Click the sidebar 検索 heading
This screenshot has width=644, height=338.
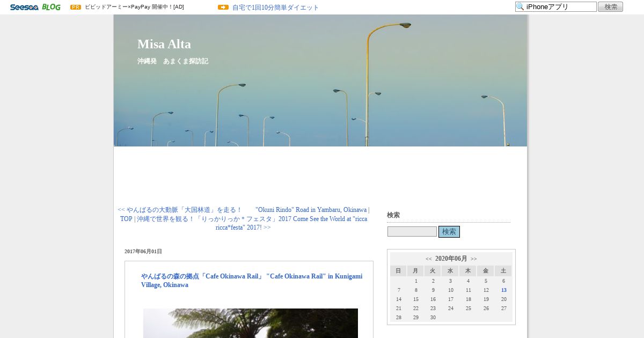point(393,215)
